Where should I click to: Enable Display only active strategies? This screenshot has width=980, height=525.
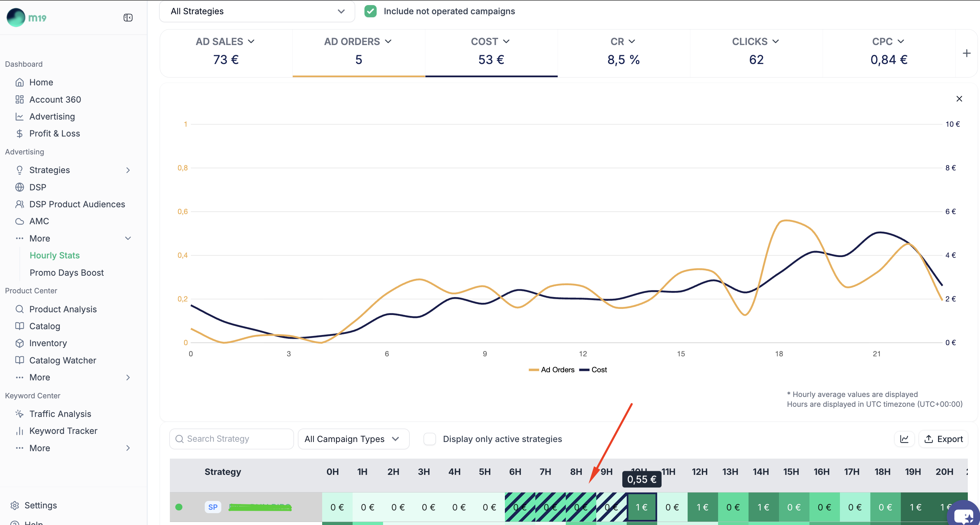(x=429, y=439)
